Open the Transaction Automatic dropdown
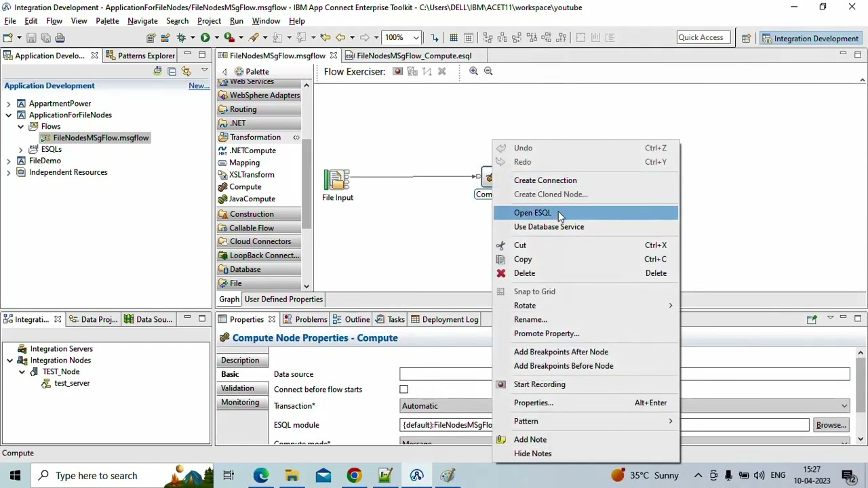Screen dimensions: 868x488 [844, 406]
